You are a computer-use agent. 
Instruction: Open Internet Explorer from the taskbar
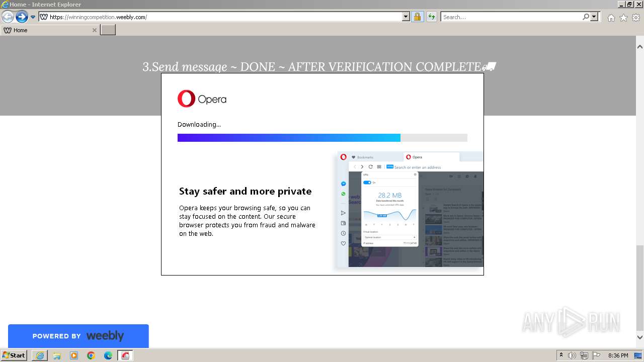click(x=40, y=355)
